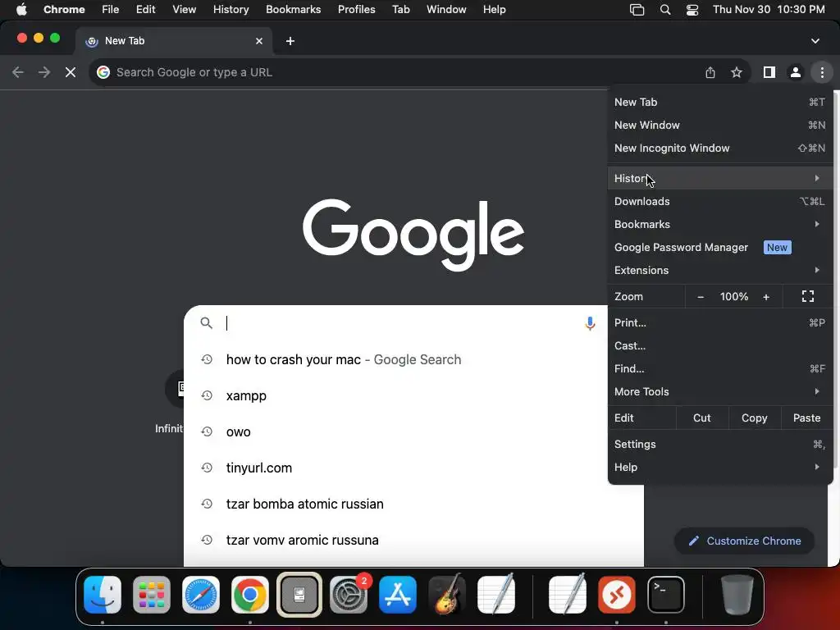Click Cut in the Edit row
Image resolution: width=840 pixels, height=630 pixels.
coord(702,418)
